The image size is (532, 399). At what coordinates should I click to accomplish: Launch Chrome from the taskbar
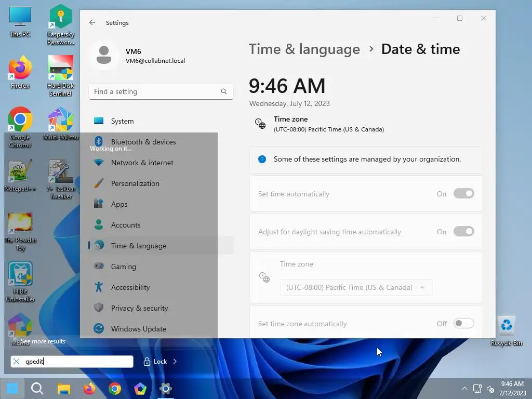point(115,389)
